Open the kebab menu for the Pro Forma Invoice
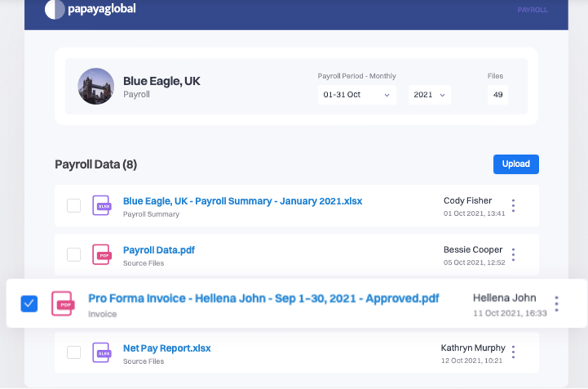 pyautogui.click(x=557, y=303)
